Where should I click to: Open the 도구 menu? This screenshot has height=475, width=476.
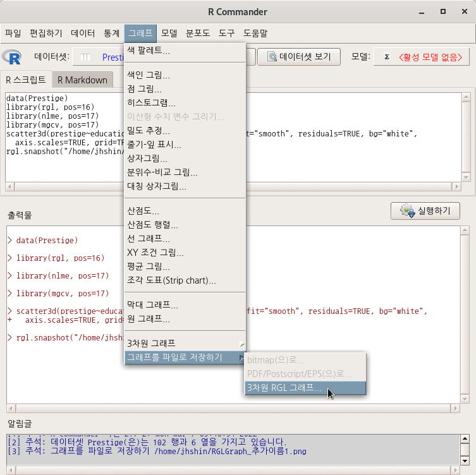click(226, 33)
